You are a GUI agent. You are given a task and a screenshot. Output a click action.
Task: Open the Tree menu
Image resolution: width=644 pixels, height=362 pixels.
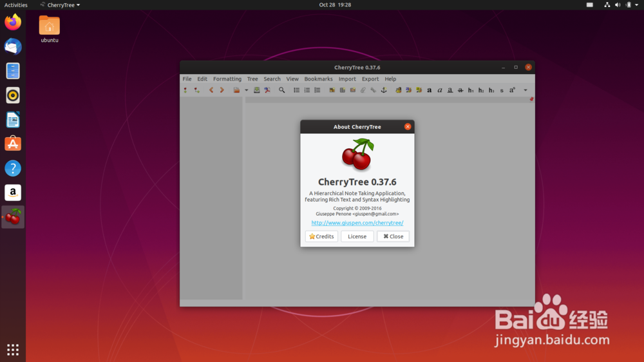252,79
